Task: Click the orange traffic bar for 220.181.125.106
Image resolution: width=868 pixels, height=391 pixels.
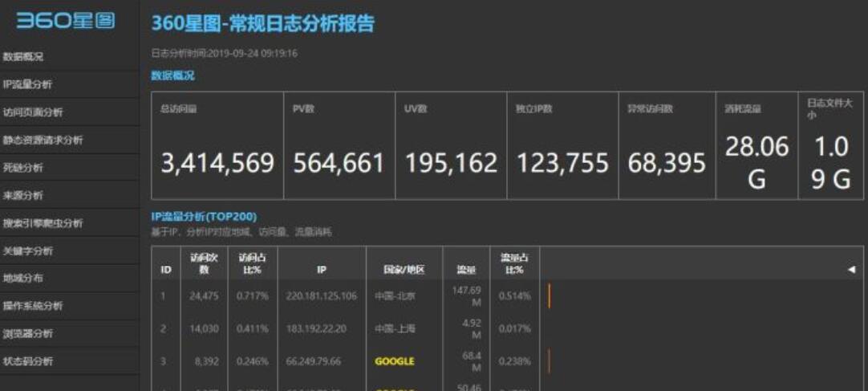Action: pos(550,295)
